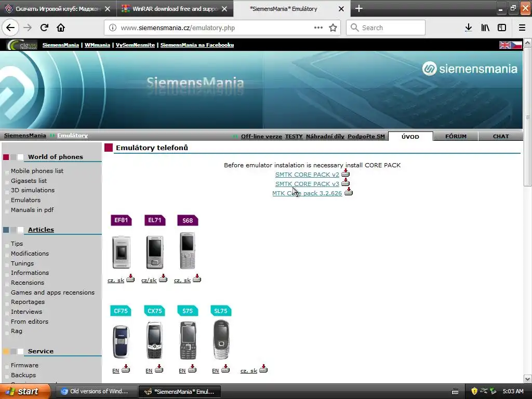The width and height of the screenshot is (532, 399).
Task: Open Podpořte SM link
Action: 366,137
